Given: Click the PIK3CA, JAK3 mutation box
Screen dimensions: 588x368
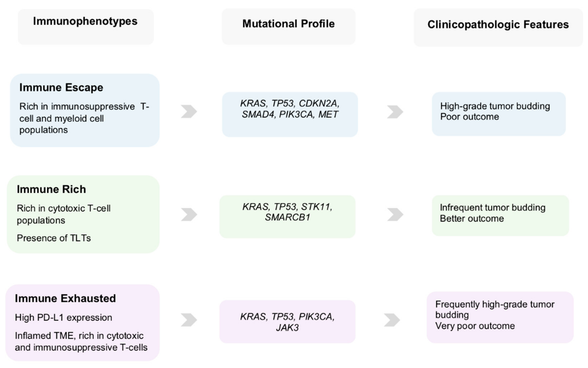Looking at the screenshot, I should click(287, 322).
